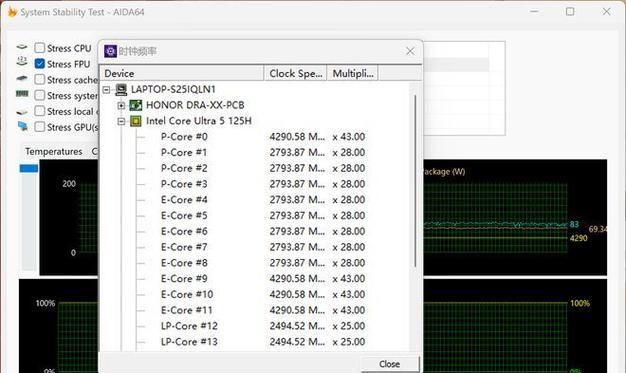
Task: Expand the HONOR DRA-XX-PCB node
Action: point(121,105)
